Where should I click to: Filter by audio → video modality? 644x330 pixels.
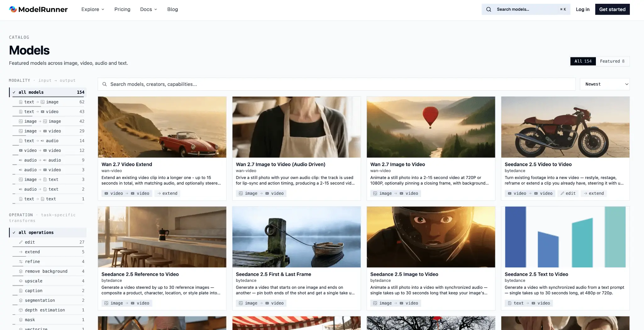pos(48,170)
